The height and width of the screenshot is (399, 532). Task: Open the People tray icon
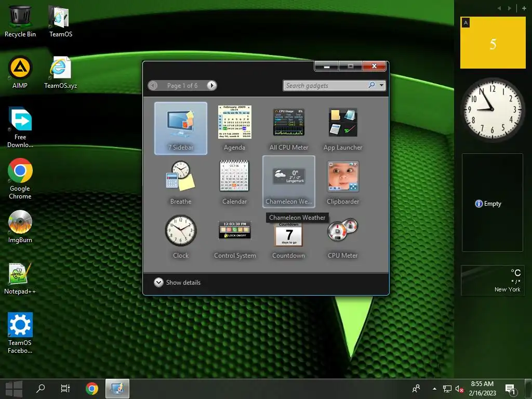tap(416, 389)
